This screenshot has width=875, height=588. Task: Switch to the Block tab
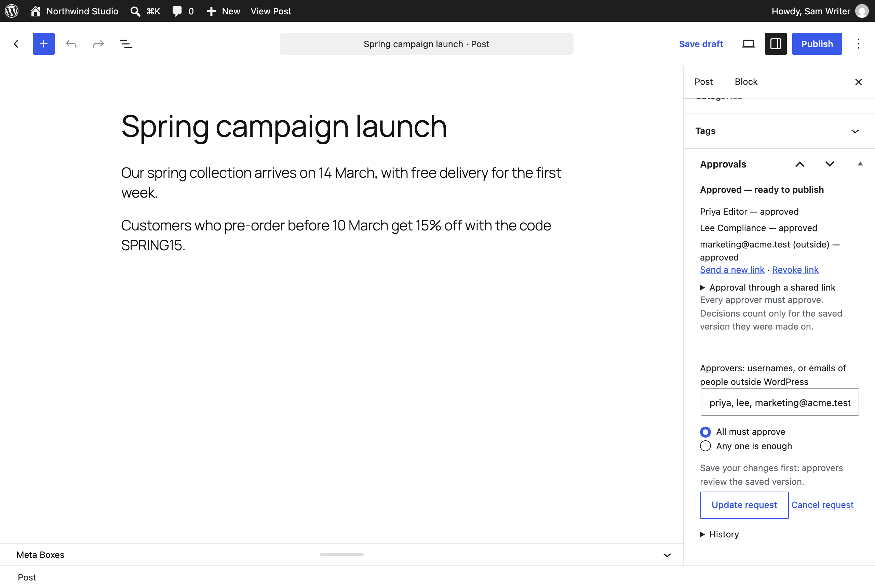(746, 82)
